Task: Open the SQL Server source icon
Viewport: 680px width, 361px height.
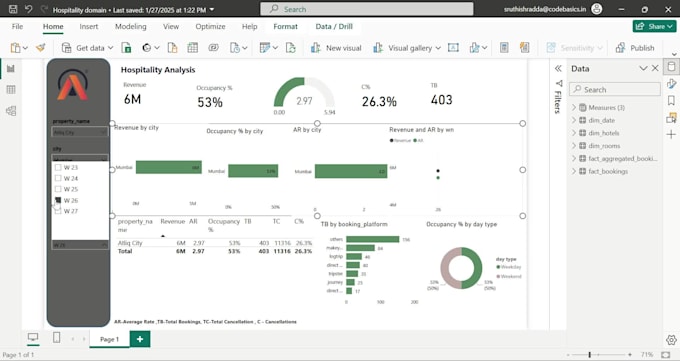Action: click(x=172, y=48)
